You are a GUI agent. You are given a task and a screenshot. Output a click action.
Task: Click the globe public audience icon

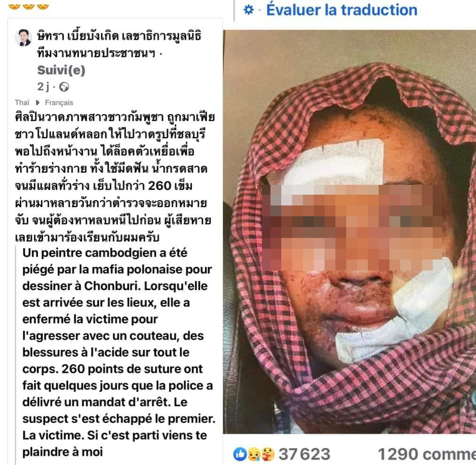[x=64, y=87]
